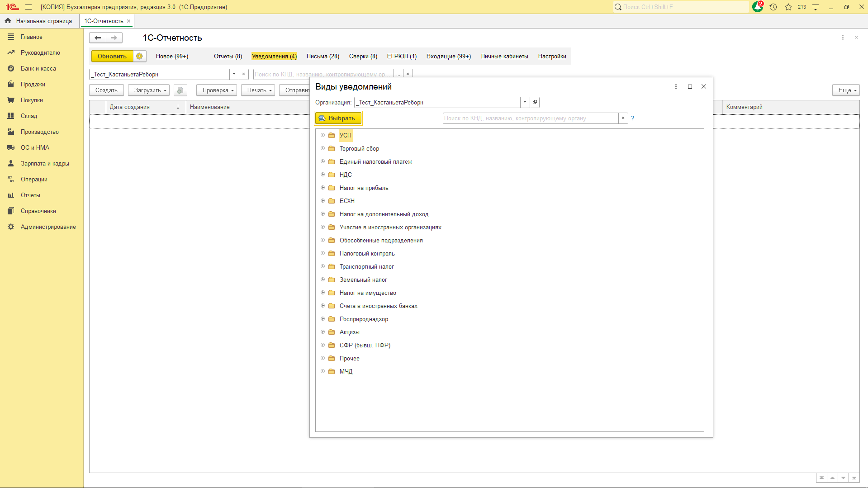The width and height of the screenshot is (868, 488).
Task: Switch to Уведомления (4) section
Action: [274, 56]
